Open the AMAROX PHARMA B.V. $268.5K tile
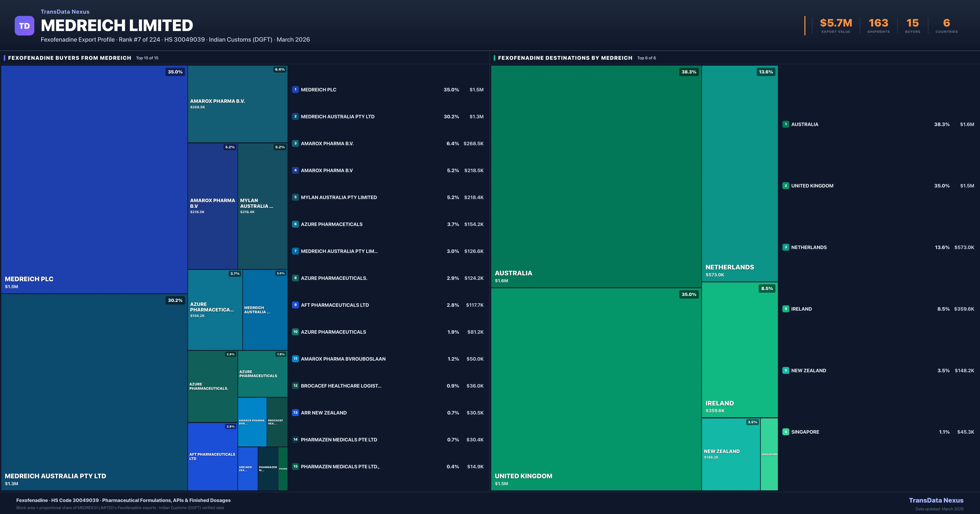 [x=237, y=104]
